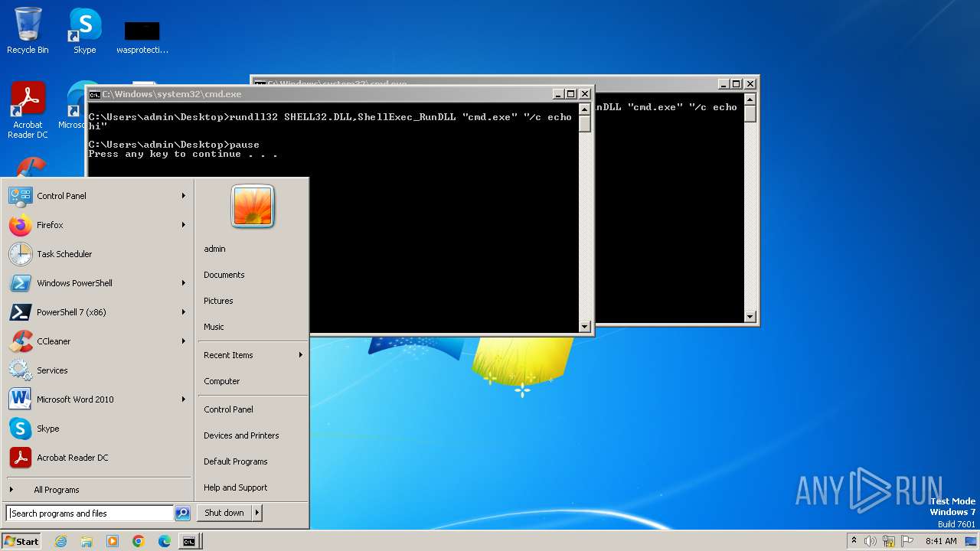
Task: Open Windows Media Player taskbar icon
Action: tap(113, 541)
